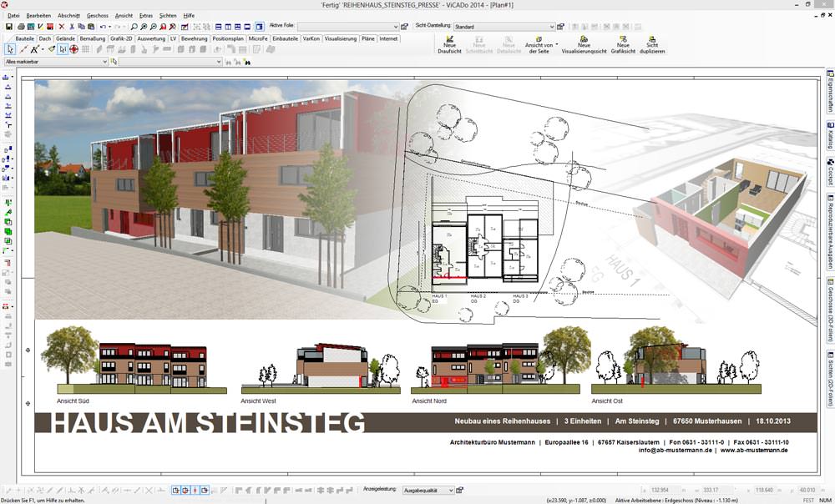Open the Geschoss menu
Viewport: 835px width, 504px height.
point(98,15)
